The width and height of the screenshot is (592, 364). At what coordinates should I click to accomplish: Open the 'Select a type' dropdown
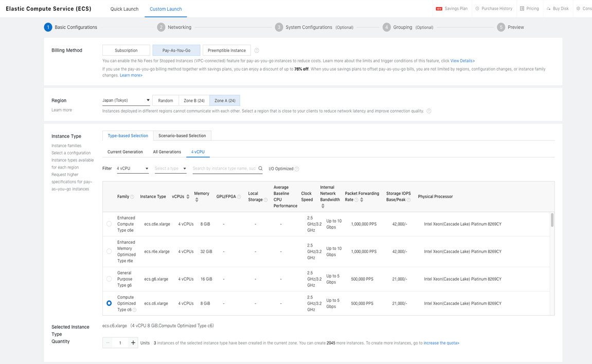tap(170, 169)
